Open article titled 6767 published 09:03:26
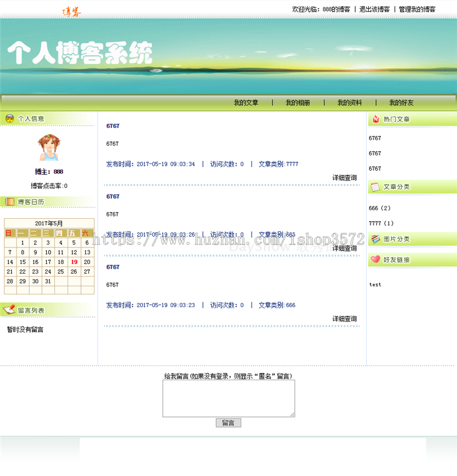The image size is (457, 476). (113, 196)
